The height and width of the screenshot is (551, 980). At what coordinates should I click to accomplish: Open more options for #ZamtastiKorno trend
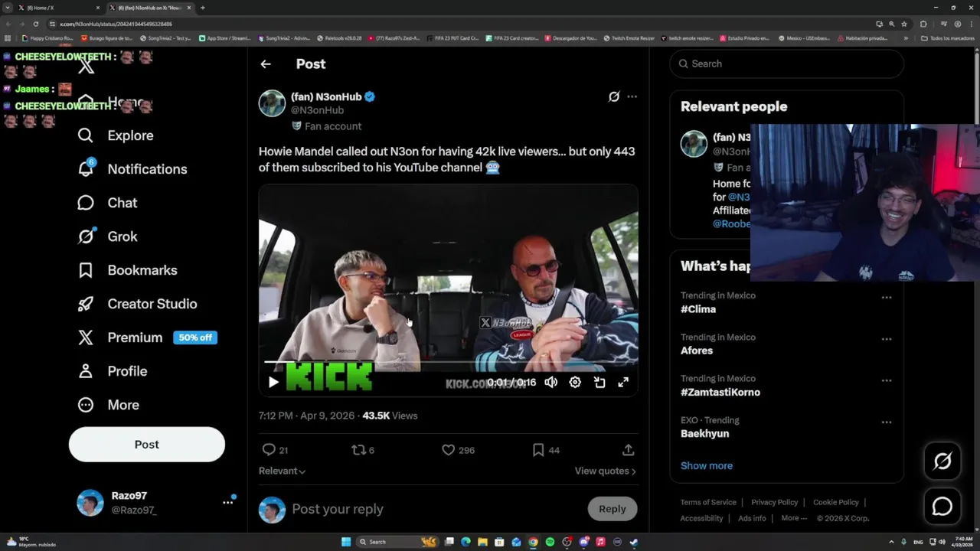point(887,380)
